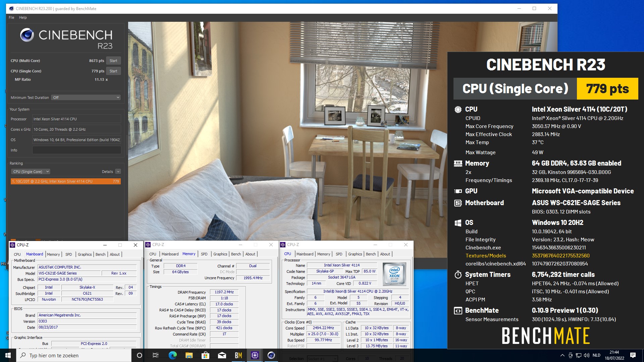Image resolution: width=644 pixels, height=362 pixels.
Task: Open the Cinebench File menu
Action: pyautogui.click(x=11, y=17)
